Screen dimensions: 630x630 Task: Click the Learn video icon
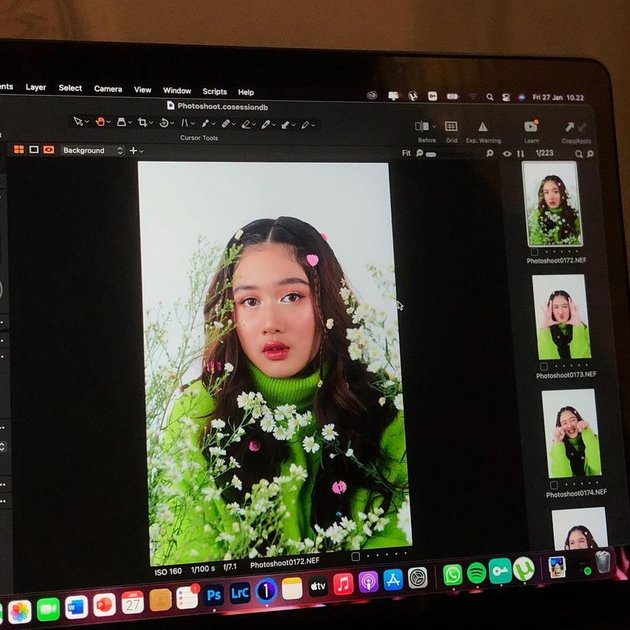pos(531,126)
